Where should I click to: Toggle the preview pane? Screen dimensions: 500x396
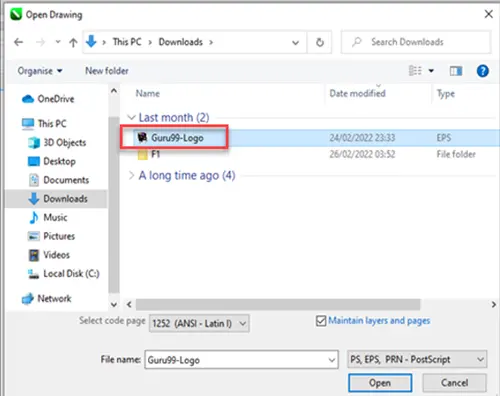coord(456,71)
